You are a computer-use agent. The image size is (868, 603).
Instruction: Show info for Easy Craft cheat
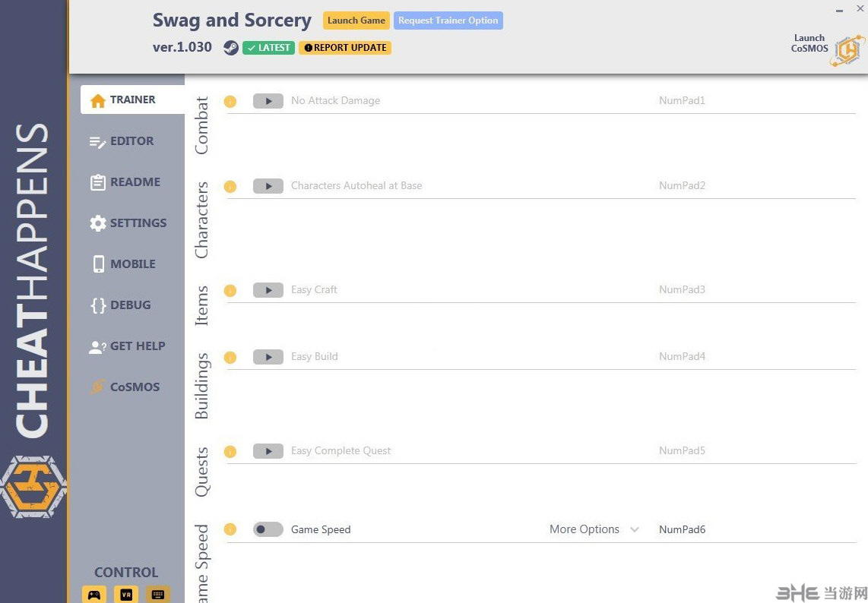pyautogui.click(x=230, y=290)
